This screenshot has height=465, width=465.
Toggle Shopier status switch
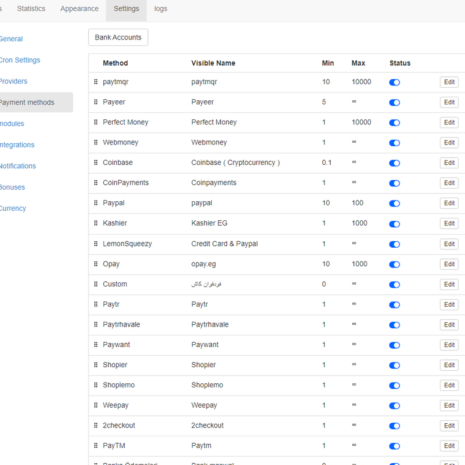[x=394, y=365]
